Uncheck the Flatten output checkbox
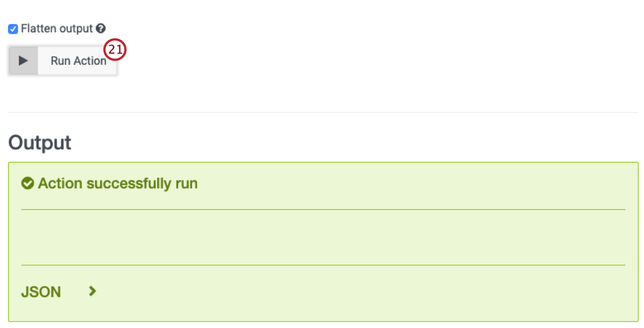 (x=13, y=28)
